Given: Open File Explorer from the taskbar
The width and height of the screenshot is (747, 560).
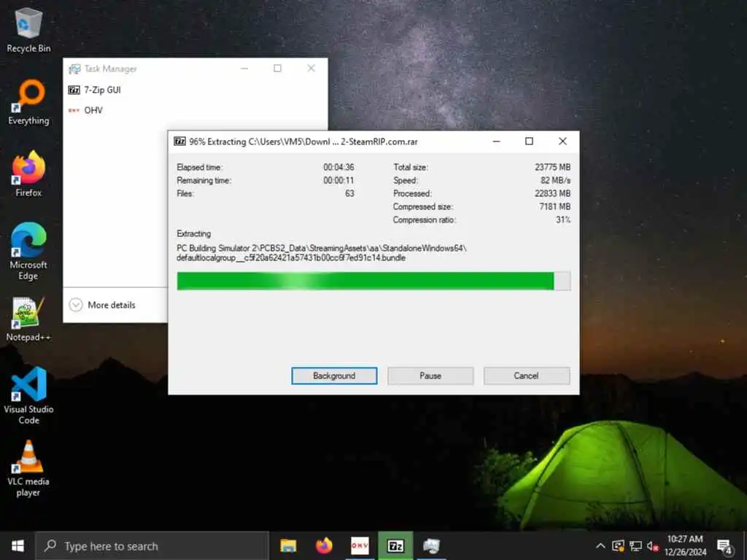Looking at the screenshot, I should click(x=288, y=545).
